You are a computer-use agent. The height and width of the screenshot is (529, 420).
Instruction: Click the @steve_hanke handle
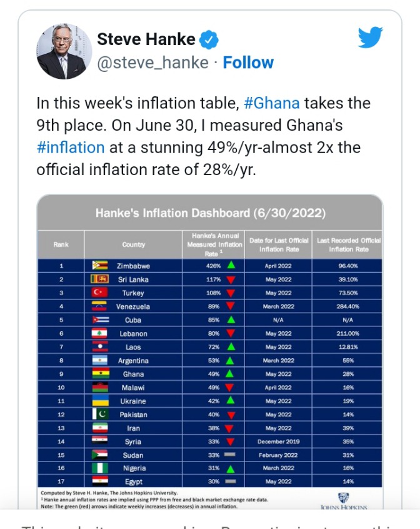point(152,63)
